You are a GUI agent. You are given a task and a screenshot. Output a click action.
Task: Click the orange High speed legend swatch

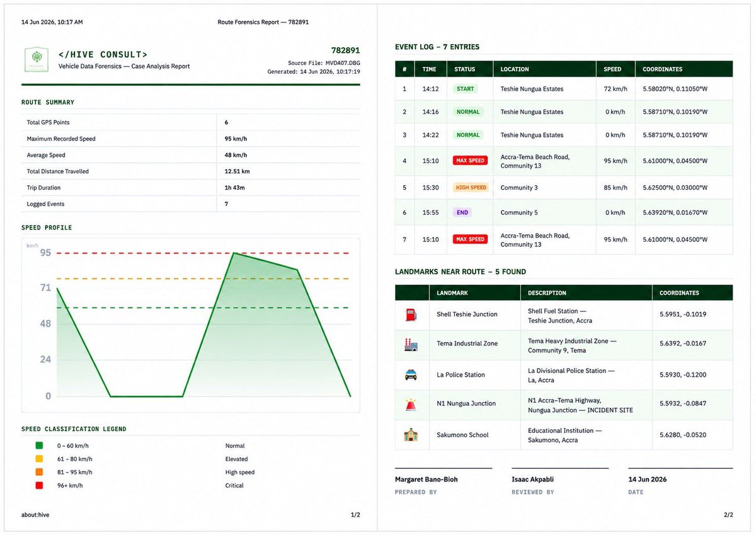(40, 472)
